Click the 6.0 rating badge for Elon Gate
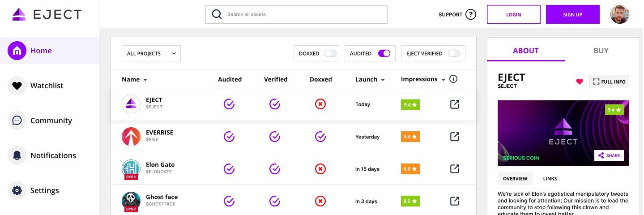The width and height of the screenshot is (644, 215). [x=410, y=169]
